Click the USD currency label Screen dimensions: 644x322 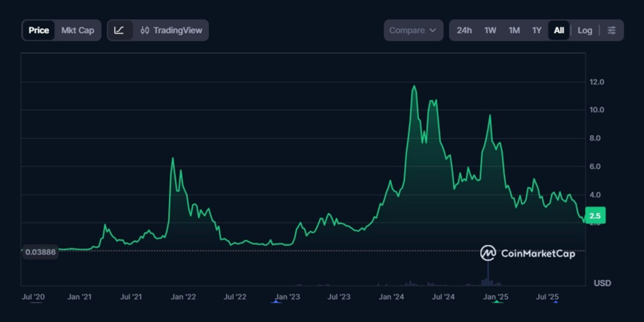pos(602,284)
